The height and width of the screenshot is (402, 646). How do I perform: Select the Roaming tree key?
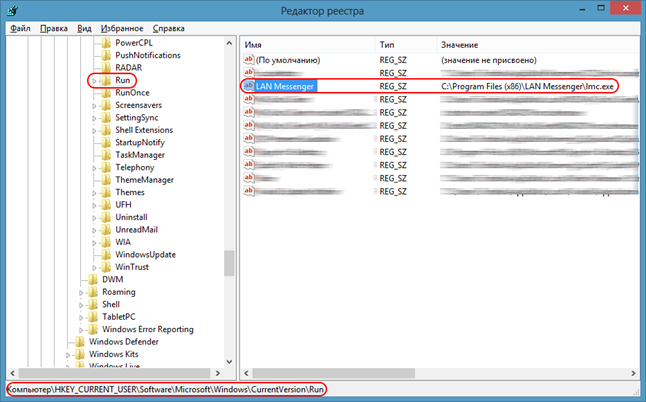[119, 292]
